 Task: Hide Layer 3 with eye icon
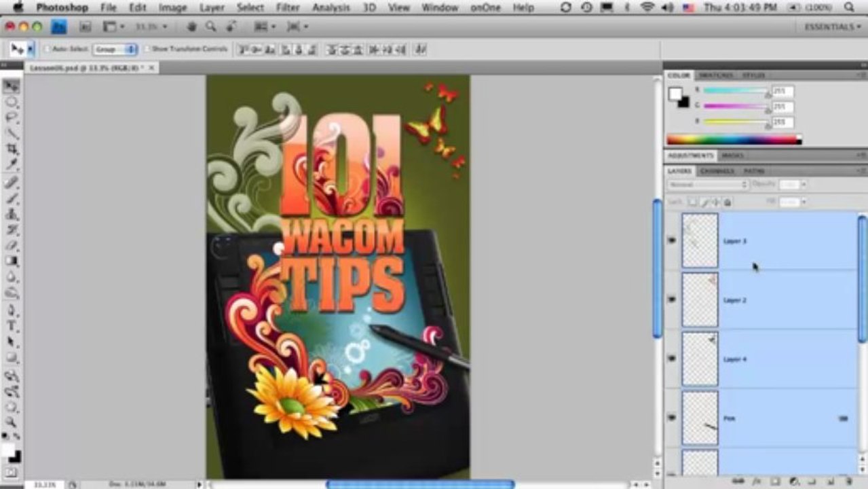(672, 240)
